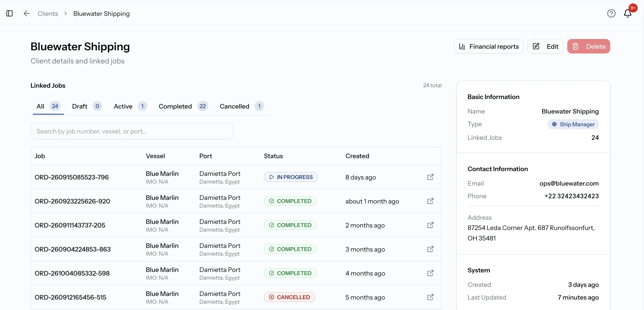Screen dimensions: 644x310
Task: Click the '7 minutes ago' last updated value
Action: tap(578, 297)
